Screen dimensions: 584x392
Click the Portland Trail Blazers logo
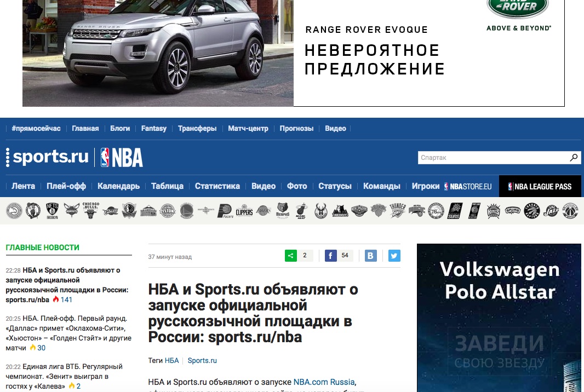point(474,211)
